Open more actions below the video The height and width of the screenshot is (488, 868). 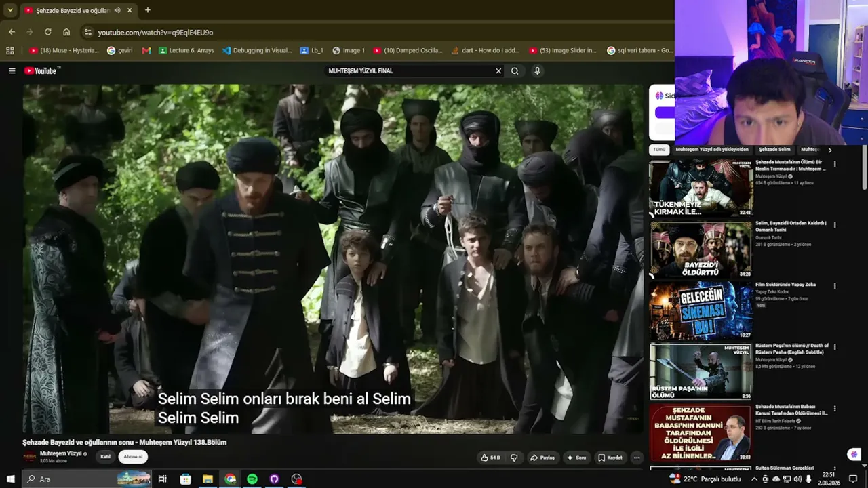pos(636,457)
